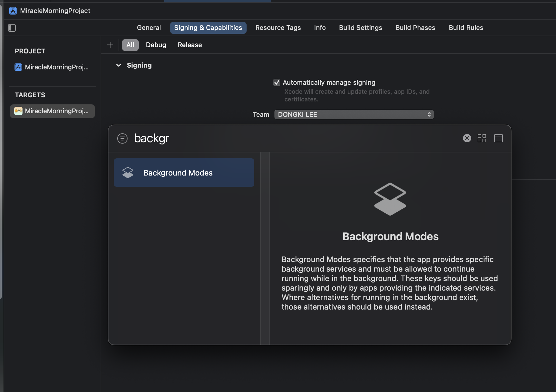The height and width of the screenshot is (392, 556).
Task: Open the filter icon beside the search text
Action: point(122,138)
